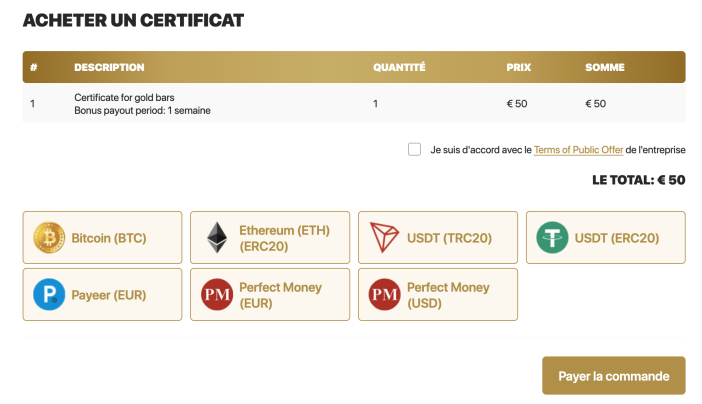The image size is (702, 404).
Task: Click the blue Payeer logo icon
Action: click(49, 295)
